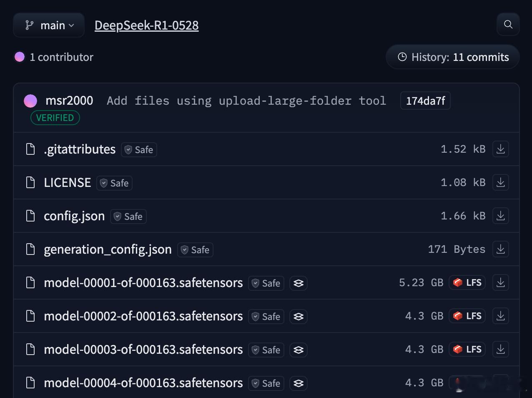Download the generation_config.json file
The image size is (532, 398).
501,249
